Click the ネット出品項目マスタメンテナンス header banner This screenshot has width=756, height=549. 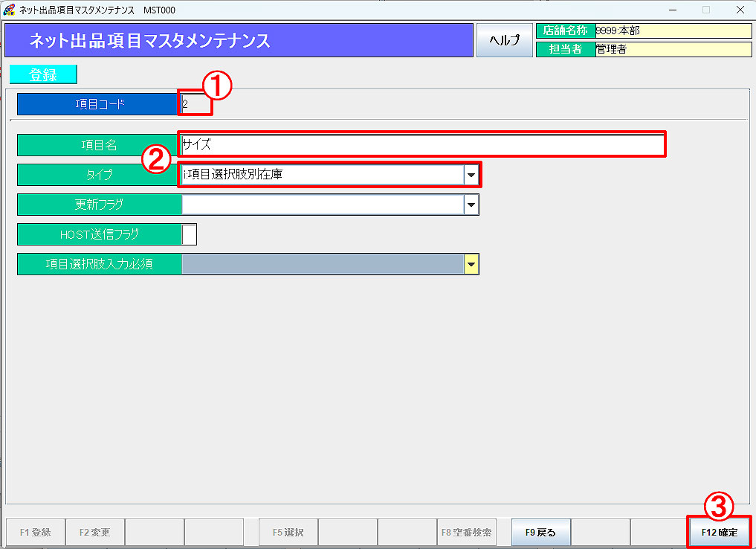coord(239,40)
